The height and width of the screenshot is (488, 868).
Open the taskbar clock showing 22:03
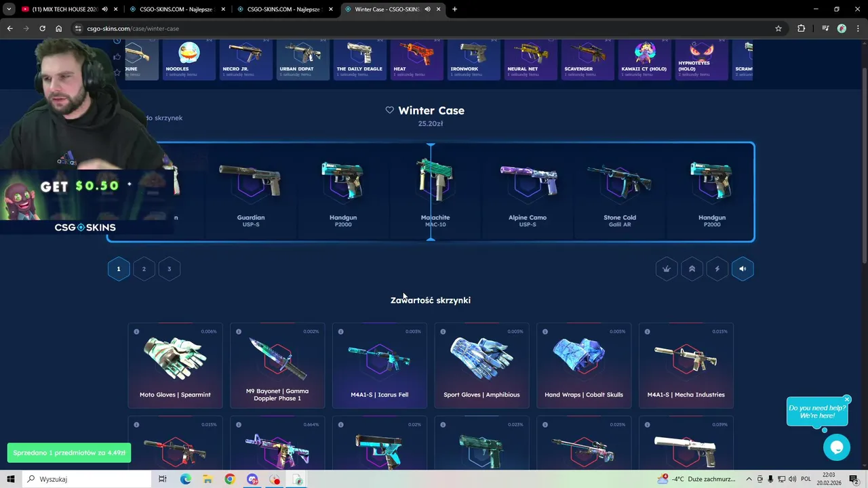tap(828, 479)
